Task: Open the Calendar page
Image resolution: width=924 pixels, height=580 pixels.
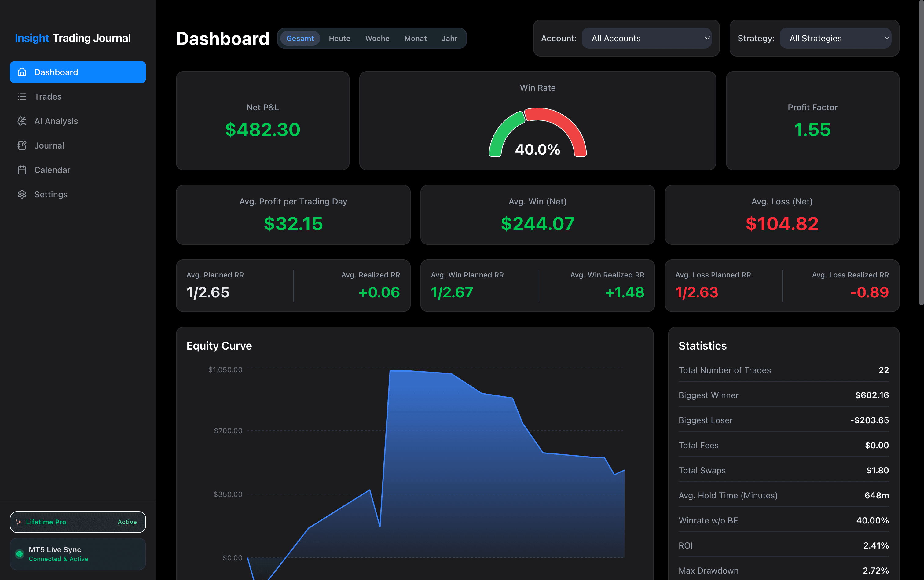Action: point(78,170)
